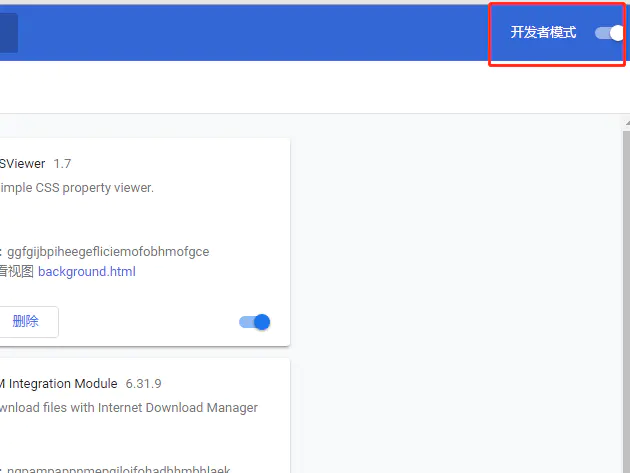The height and width of the screenshot is (473, 630).
Task: Disable the CSSViewer extension toggle
Action: (x=255, y=322)
